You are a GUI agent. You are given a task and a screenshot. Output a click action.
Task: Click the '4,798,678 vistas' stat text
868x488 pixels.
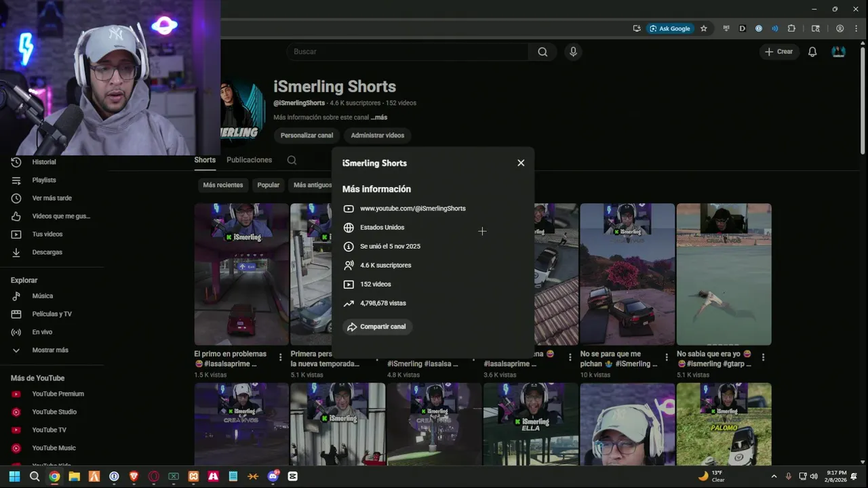[383, 303]
